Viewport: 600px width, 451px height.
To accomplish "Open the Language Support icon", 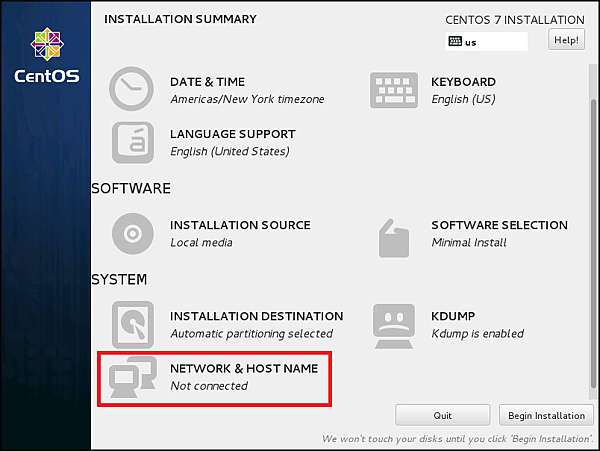I will [x=133, y=143].
